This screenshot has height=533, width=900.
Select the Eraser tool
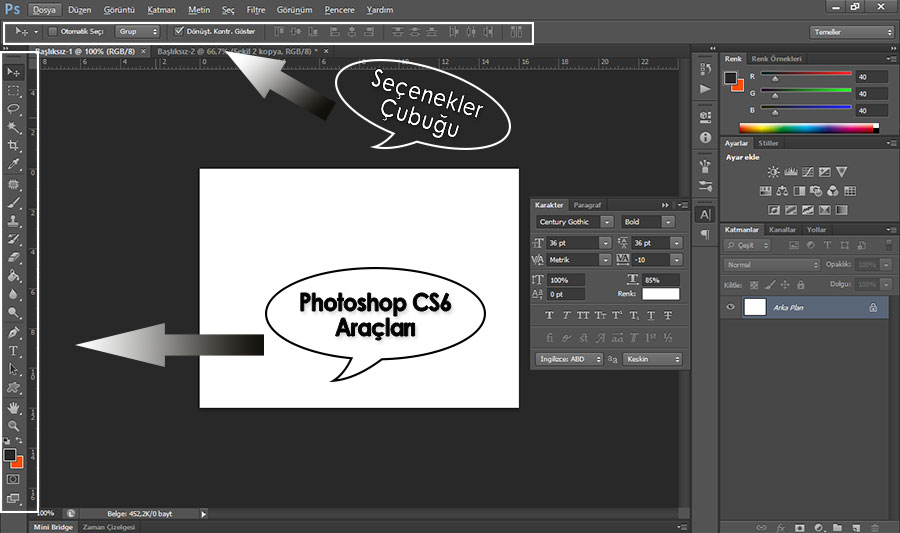13,258
